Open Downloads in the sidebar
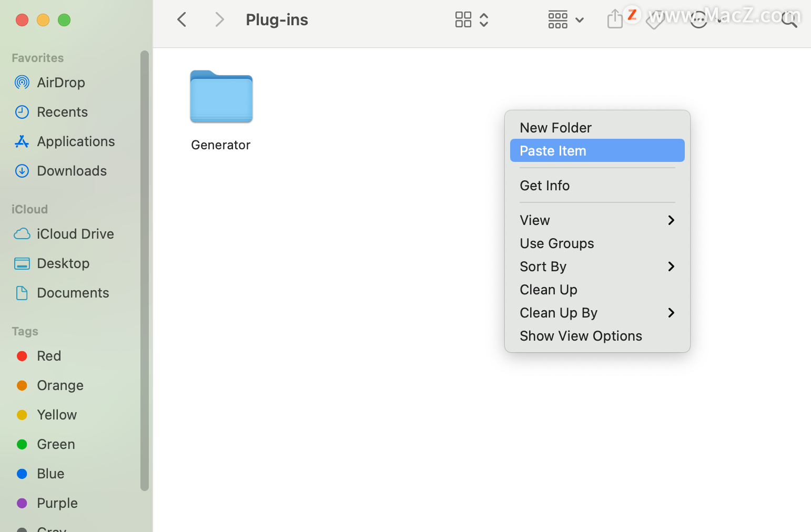Image resolution: width=811 pixels, height=532 pixels. tap(72, 171)
